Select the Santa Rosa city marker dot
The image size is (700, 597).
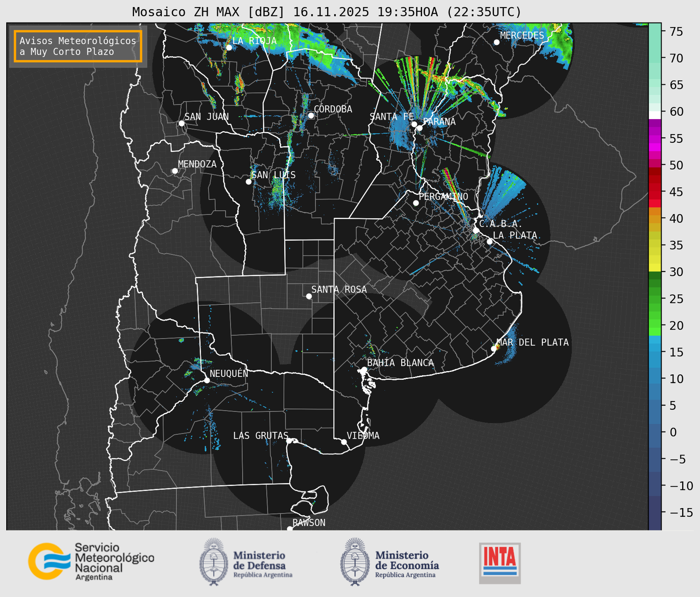pyautogui.click(x=309, y=296)
